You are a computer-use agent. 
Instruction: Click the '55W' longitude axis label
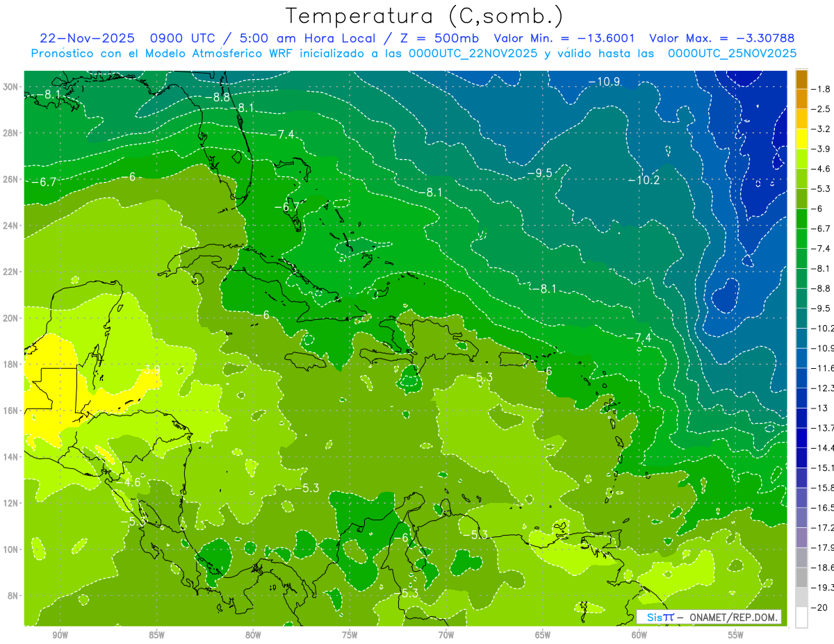[735, 635]
